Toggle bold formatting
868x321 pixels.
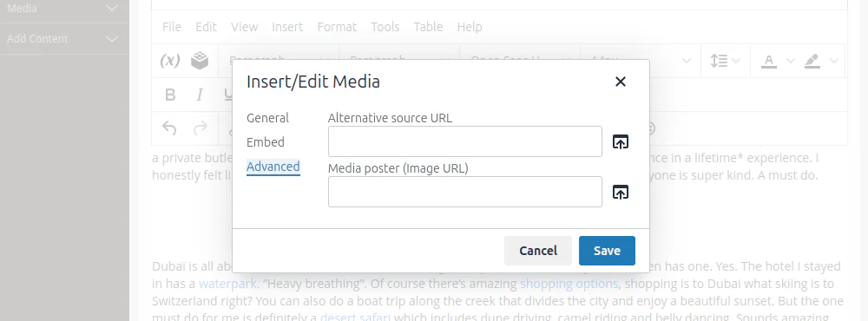pyautogui.click(x=170, y=95)
